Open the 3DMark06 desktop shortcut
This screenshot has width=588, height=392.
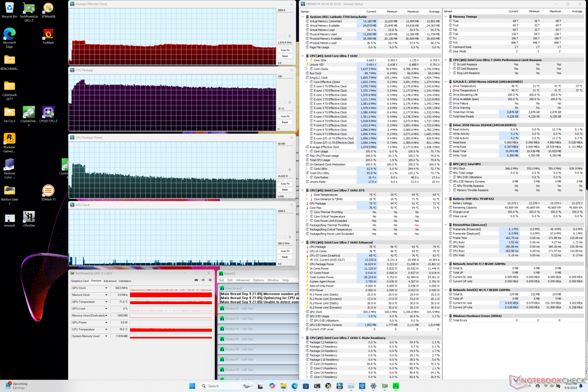point(48,10)
